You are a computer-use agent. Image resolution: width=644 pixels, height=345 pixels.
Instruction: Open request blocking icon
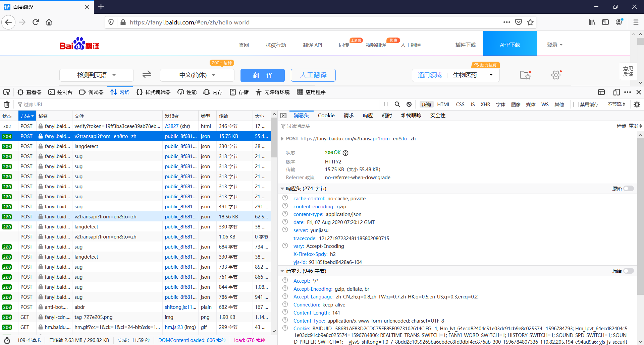(409, 105)
